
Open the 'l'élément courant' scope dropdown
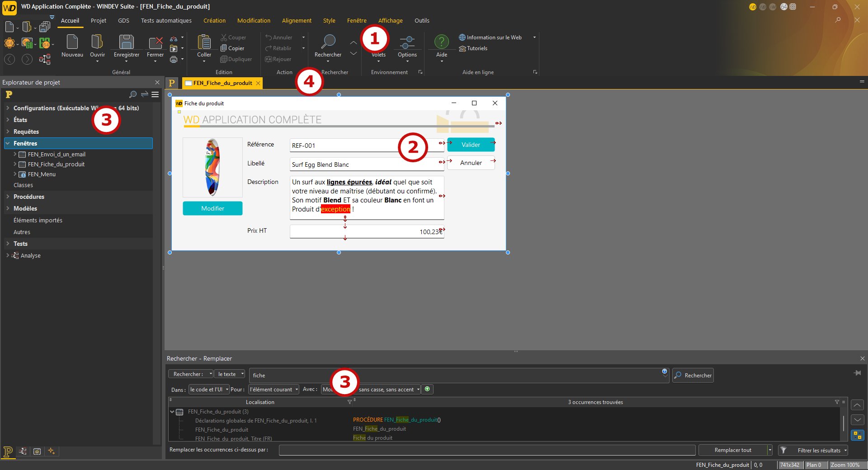point(273,389)
